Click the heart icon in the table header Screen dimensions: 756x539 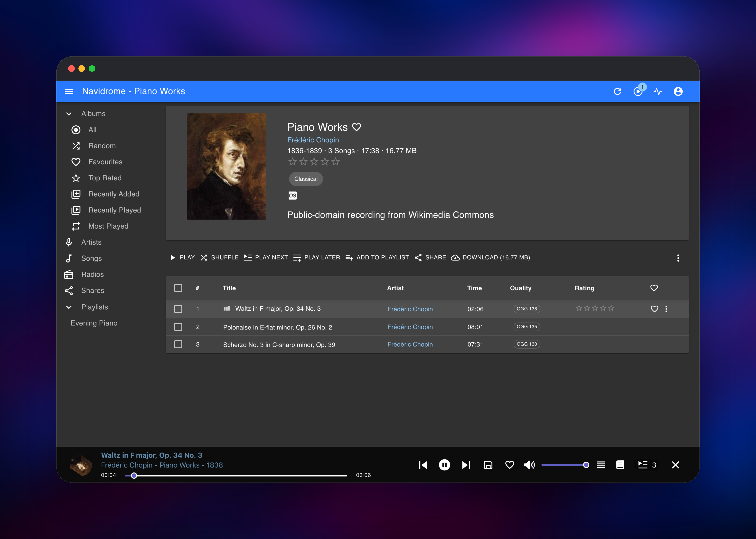coord(654,288)
